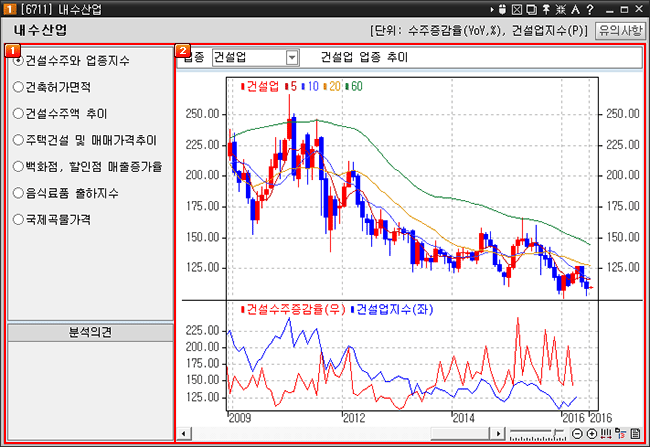Zoom out chart with minus icon

pos(577,434)
